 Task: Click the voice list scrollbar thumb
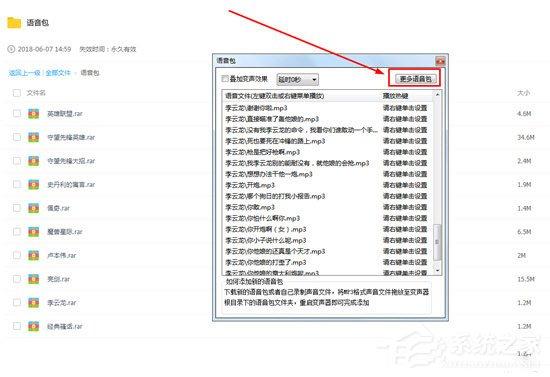pos(437,242)
